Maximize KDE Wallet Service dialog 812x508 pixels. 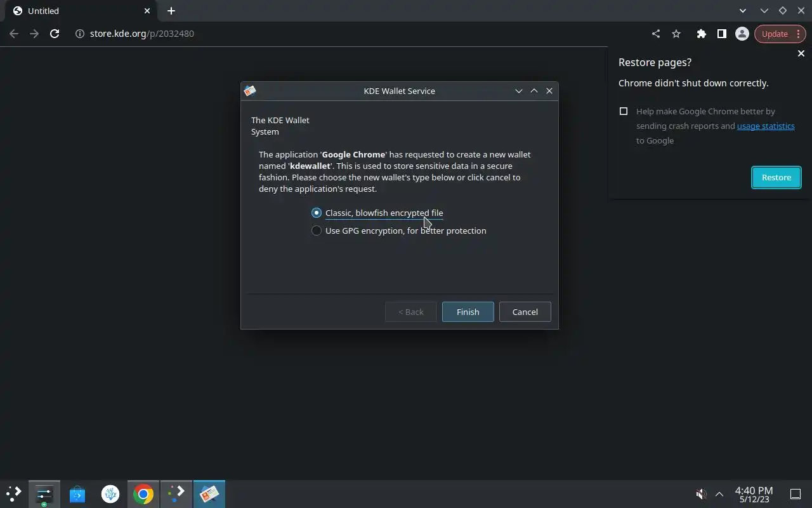pyautogui.click(x=534, y=91)
